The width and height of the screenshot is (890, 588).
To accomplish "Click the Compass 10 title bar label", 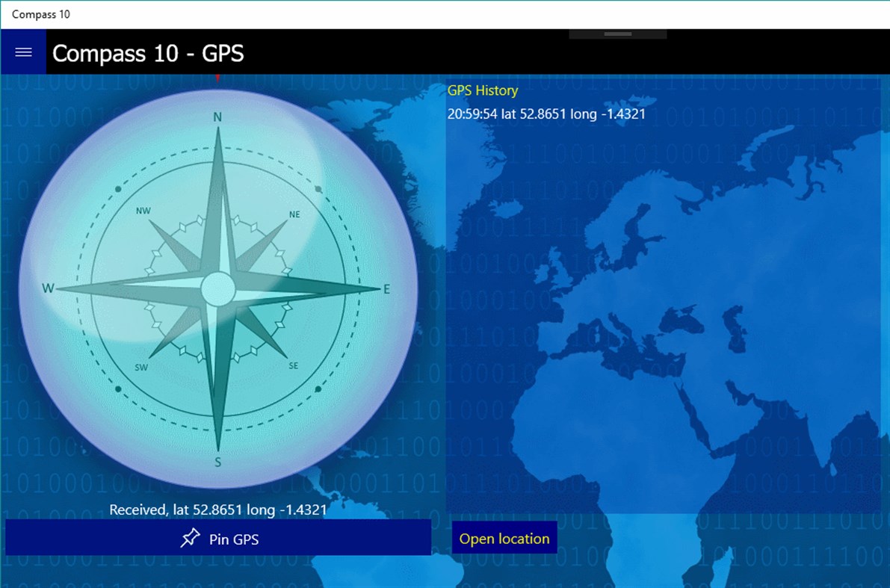I will click(40, 13).
